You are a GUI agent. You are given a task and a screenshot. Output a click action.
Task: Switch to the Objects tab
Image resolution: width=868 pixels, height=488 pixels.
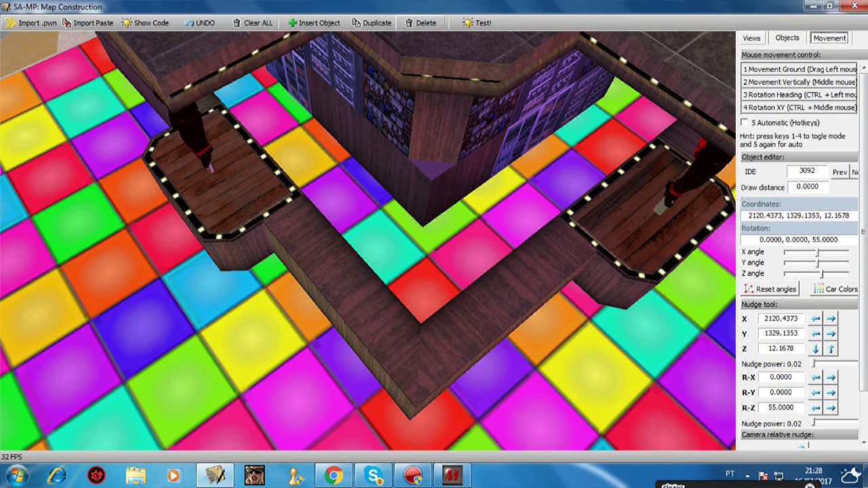pyautogui.click(x=787, y=38)
